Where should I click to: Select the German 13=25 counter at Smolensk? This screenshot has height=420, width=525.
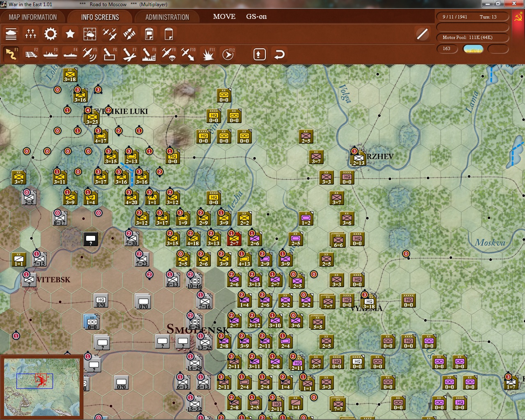tap(204, 342)
